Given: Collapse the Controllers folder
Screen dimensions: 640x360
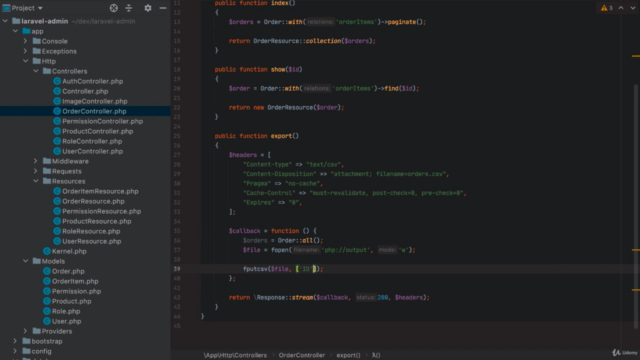Looking at the screenshot, I should (x=36, y=71).
